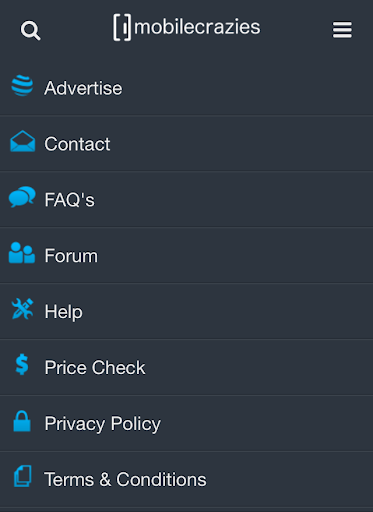This screenshot has height=512, width=373.
Task: Click the padlock icon for Privacy Policy
Action: [x=22, y=421]
